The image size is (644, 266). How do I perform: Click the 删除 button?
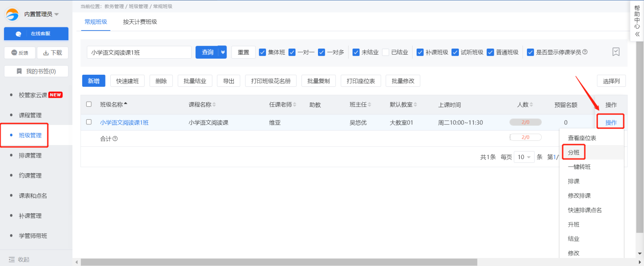pos(161,81)
